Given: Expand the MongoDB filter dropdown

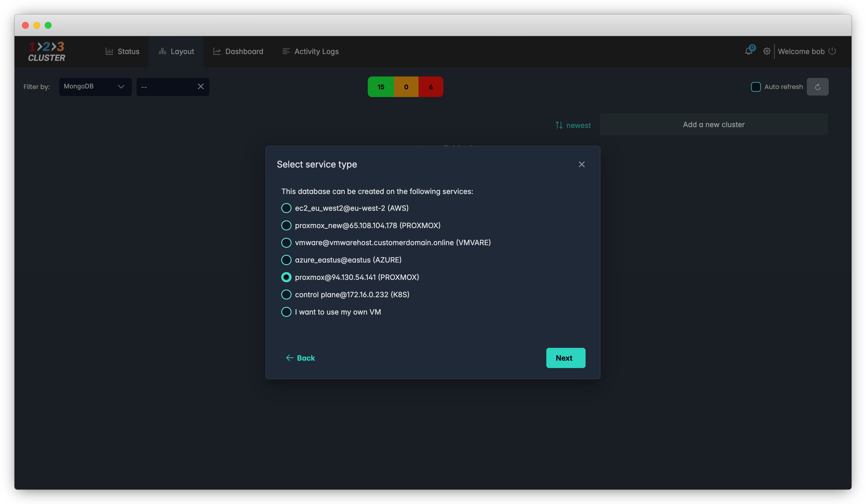Looking at the screenshot, I should click(x=95, y=86).
